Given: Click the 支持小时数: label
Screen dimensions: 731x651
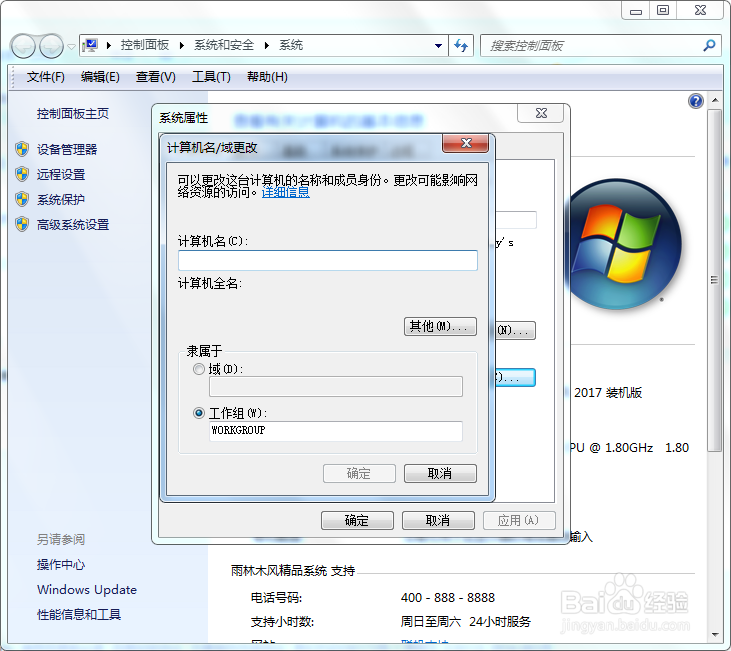Looking at the screenshot, I should 283,622.
